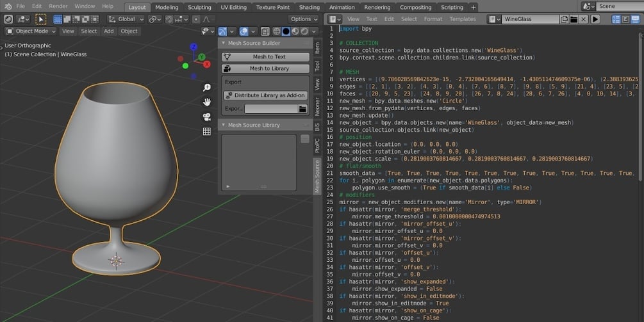Open the pivot point dropdown
The image size is (644, 322).
click(154, 19)
